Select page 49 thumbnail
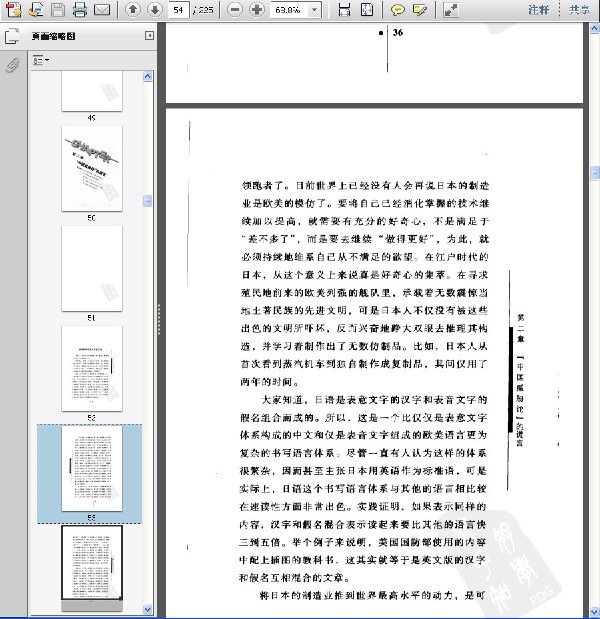Screen dimensions: 600x619 click(x=92, y=91)
